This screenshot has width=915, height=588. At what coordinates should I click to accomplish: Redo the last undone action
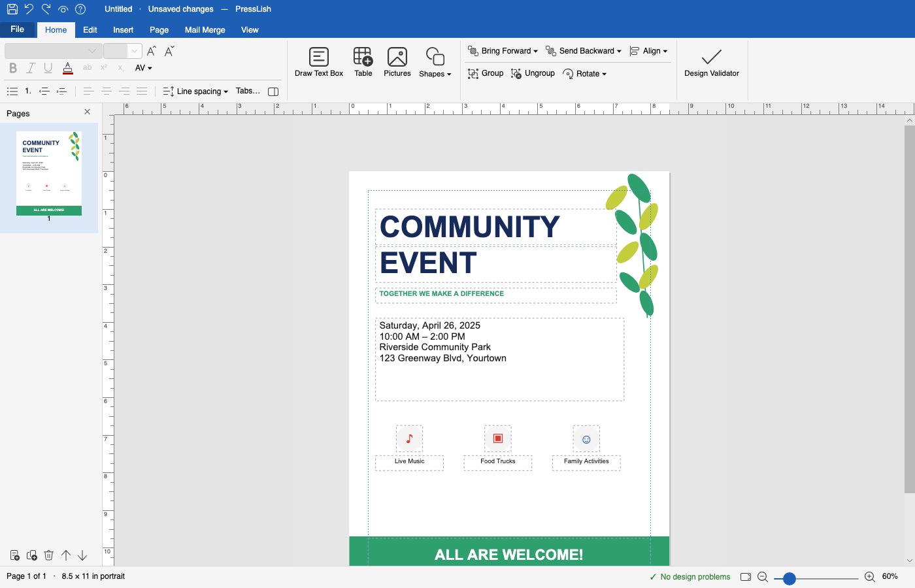[x=46, y=9]
